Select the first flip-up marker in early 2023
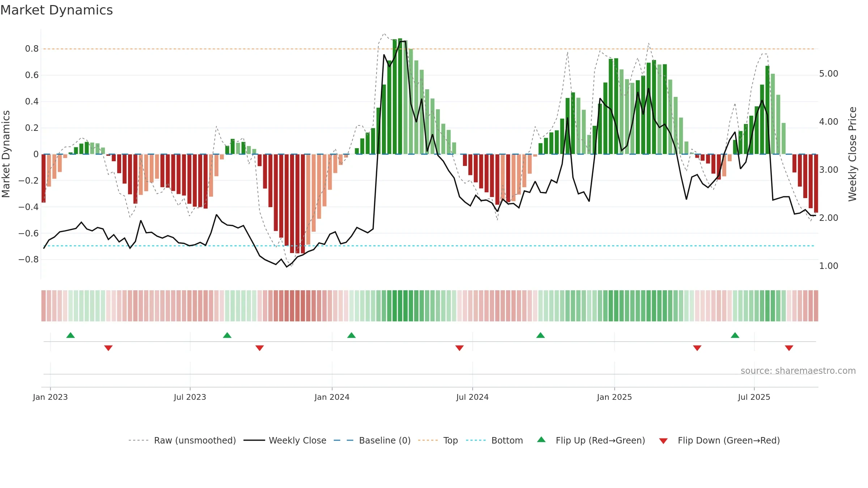This screenshot has width=868, height=488. pos(71,335)
